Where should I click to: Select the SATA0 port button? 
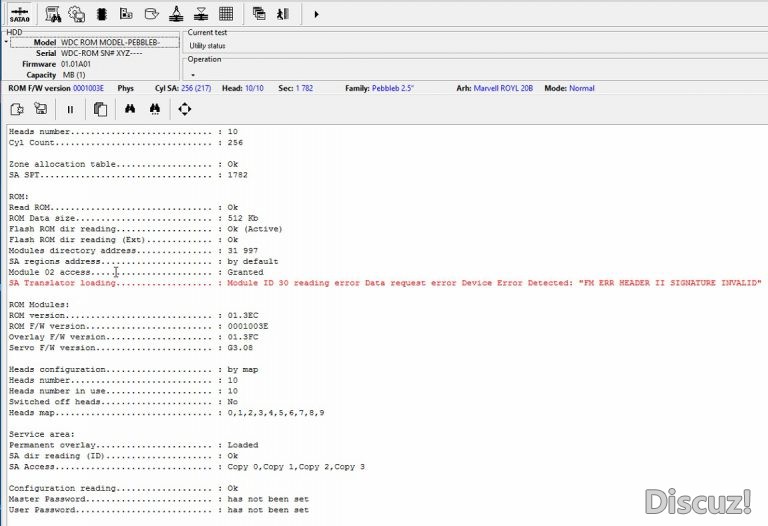point(20,14)
